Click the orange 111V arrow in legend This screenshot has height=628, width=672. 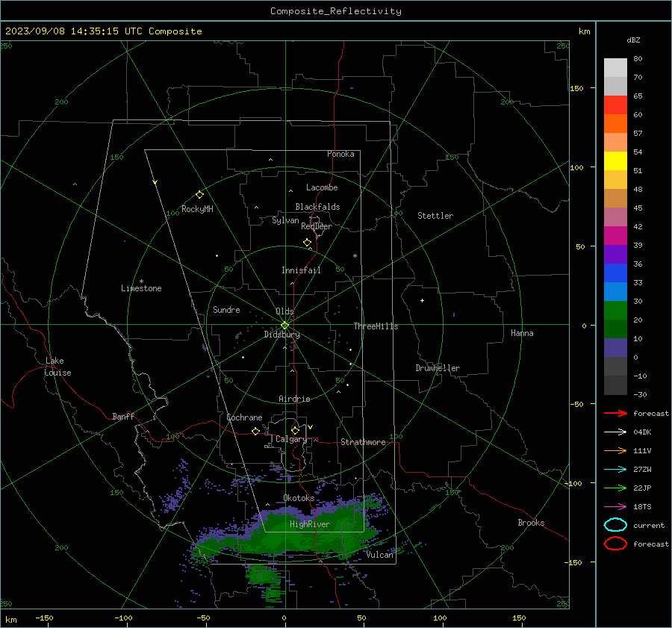tap(615, 450)
